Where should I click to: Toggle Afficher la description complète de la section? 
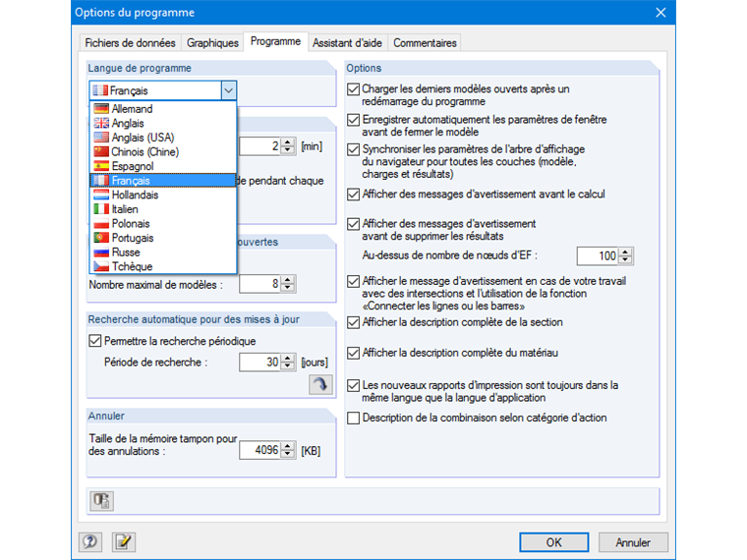353,322
